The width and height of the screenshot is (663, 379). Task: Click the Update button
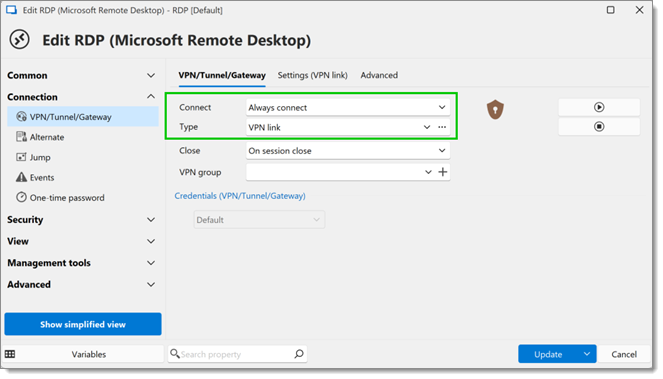click(548, 354)
